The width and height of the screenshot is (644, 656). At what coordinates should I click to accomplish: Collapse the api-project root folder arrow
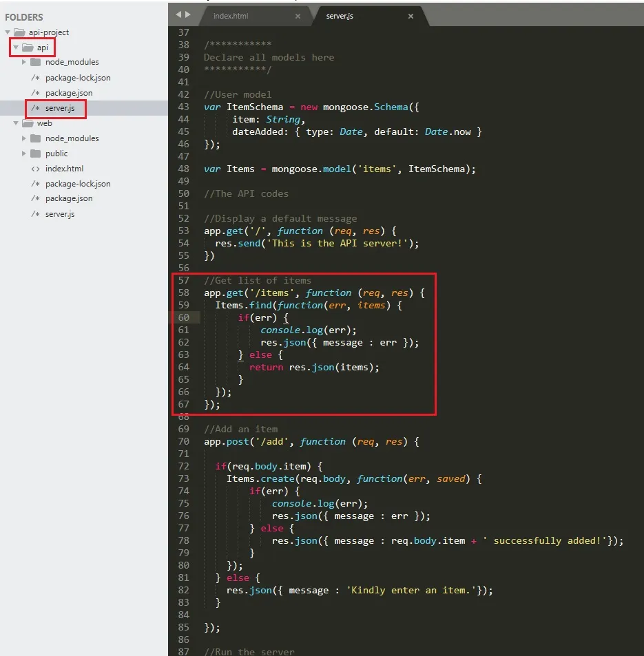[8, 32]
